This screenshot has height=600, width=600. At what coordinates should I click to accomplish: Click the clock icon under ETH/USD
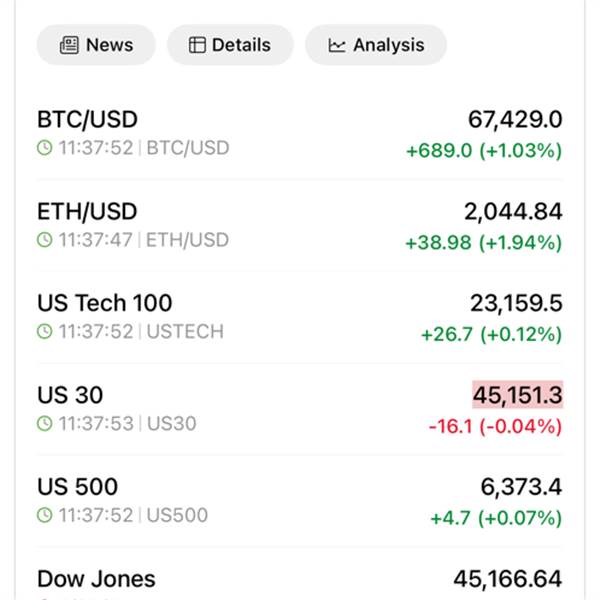click(x=44, y=240)
